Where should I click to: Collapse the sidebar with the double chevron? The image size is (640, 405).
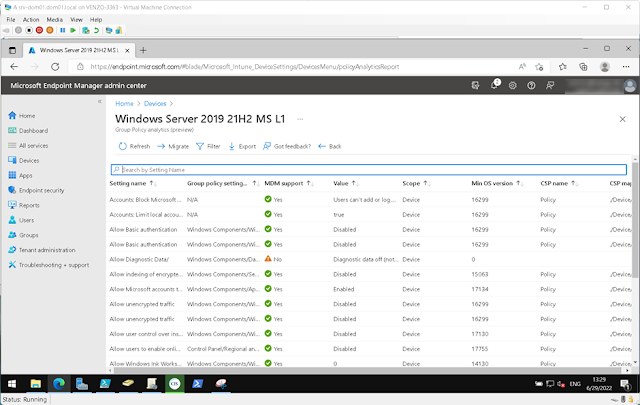[x=100, y=101]
